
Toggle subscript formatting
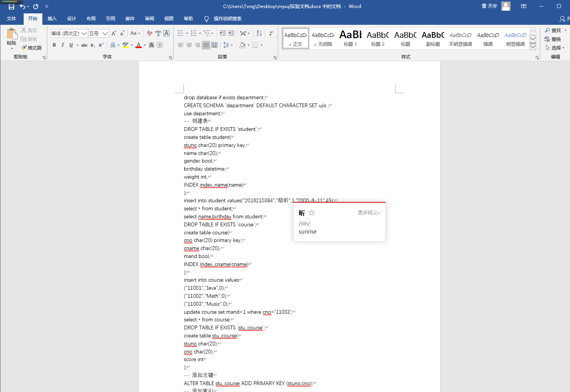pos(93,45)
